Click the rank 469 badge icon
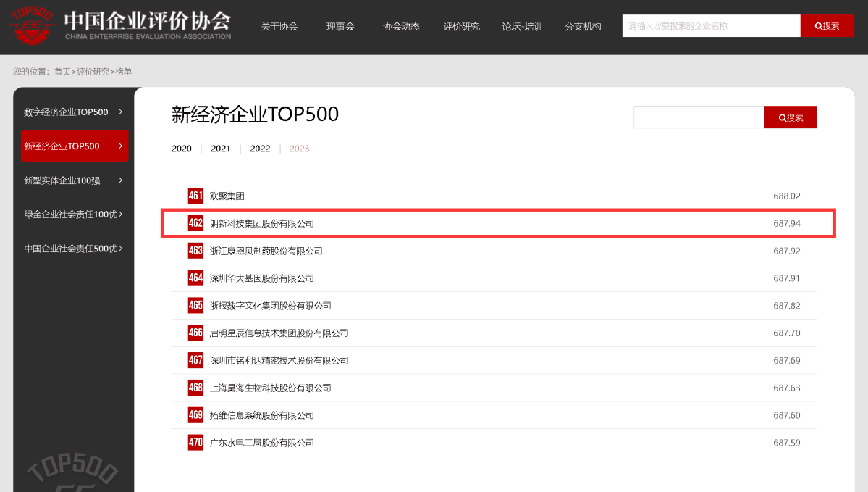This screenshot has width=868, height=492. (x=195, y=415)
